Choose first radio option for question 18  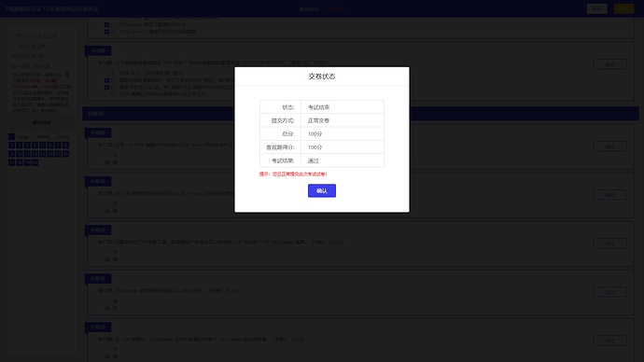107,300
